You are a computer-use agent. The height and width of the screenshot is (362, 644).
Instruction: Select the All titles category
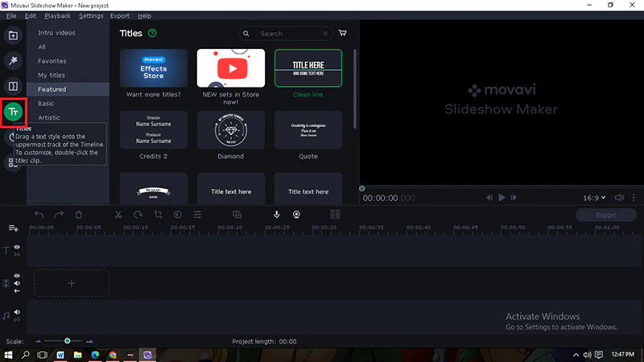click(x=68, y=47)
